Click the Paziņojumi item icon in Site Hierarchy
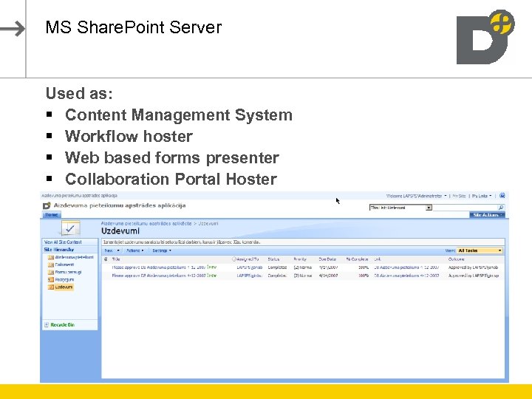 click(x=51, y=279)
